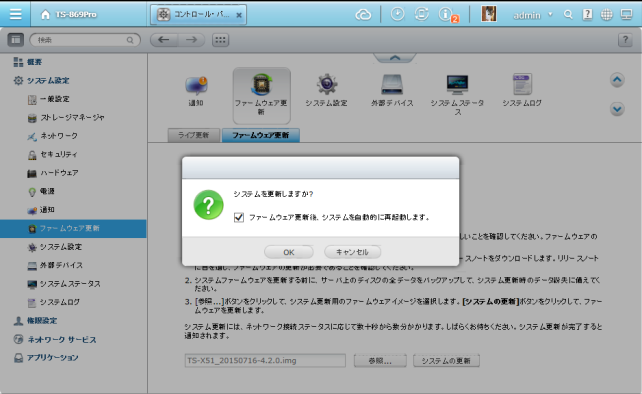Go to TS-869Pro home desktop
Screen dimensions: 642x394
pyautogui.click(x=69, y=14)
